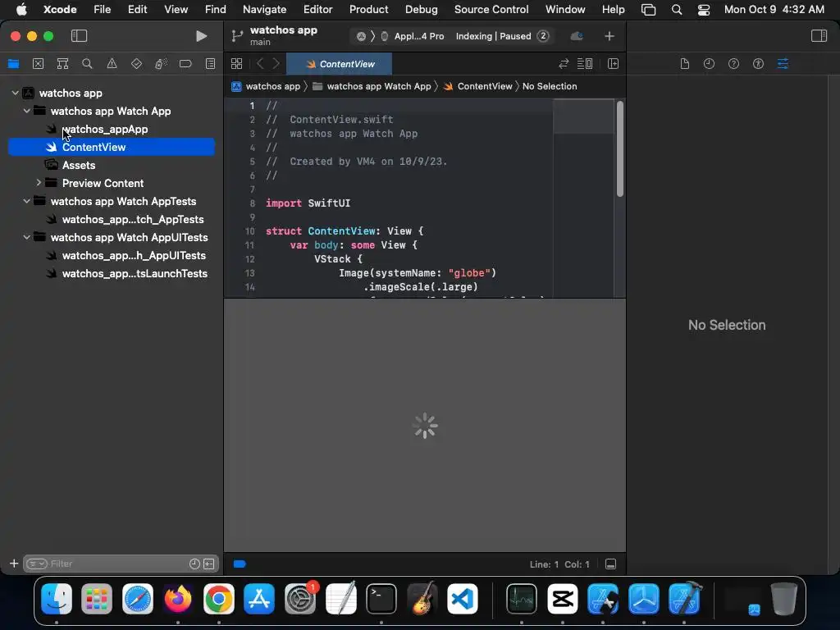Collapse the watchos app Watch App folder
Viewport: 840px width, 630px height.
click(x=27, y=111)
